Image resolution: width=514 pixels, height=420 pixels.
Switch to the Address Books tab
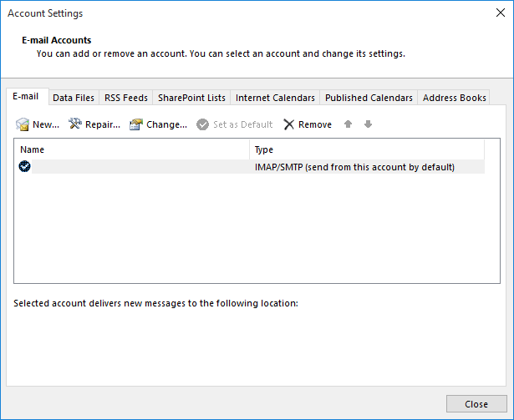(454, 98)
